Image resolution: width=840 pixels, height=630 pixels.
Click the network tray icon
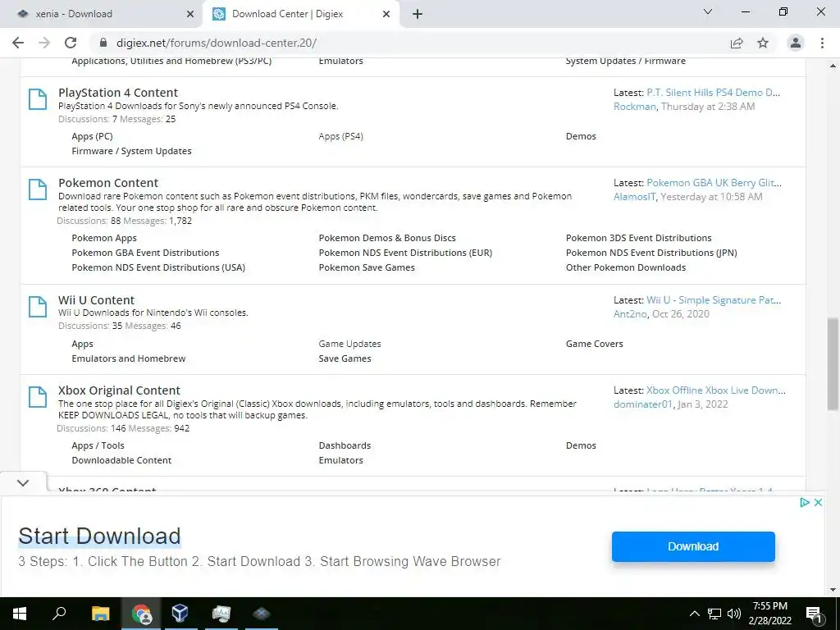(x=714, y=614)
